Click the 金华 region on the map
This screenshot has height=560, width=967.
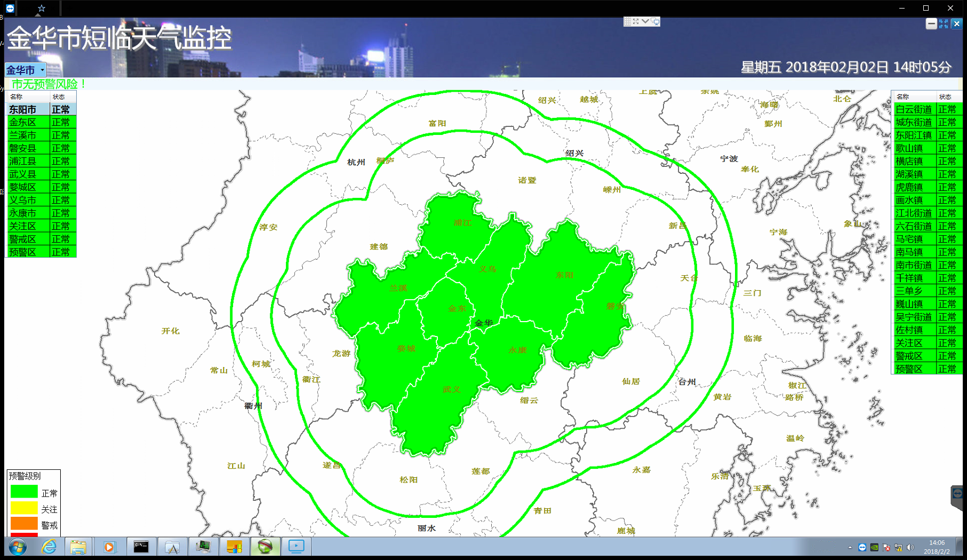tap(483, 323)
